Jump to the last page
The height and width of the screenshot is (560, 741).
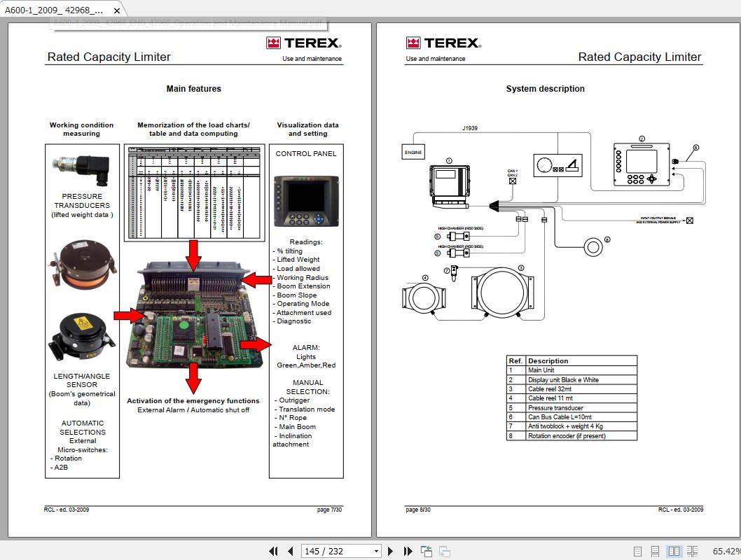click(408, 552)
